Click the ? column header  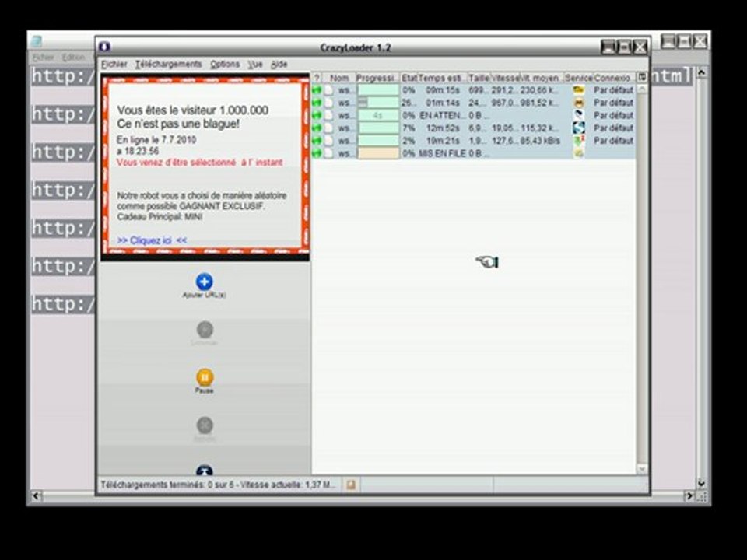click(317, 78)
